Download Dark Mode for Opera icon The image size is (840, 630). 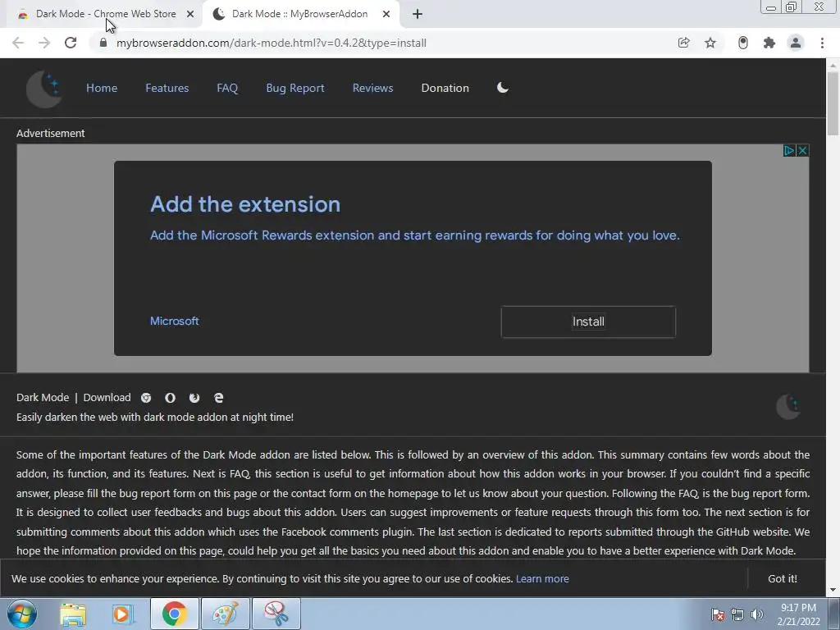click(x=170, y=398)
